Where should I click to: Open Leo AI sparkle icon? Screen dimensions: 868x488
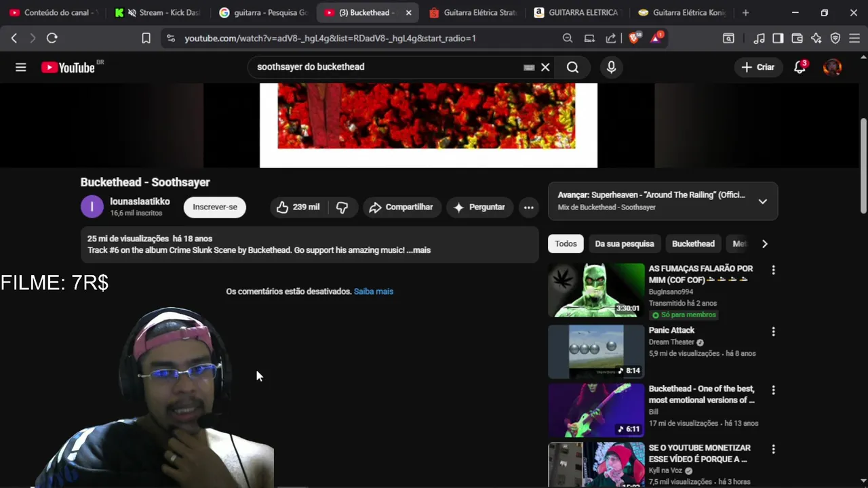point(816,39)
